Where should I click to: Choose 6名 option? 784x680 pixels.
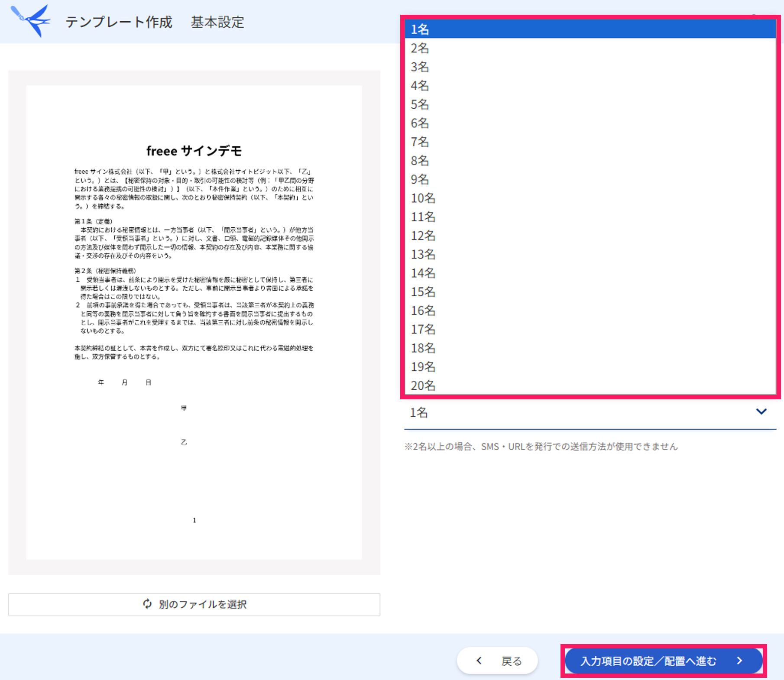pos(590,123)
